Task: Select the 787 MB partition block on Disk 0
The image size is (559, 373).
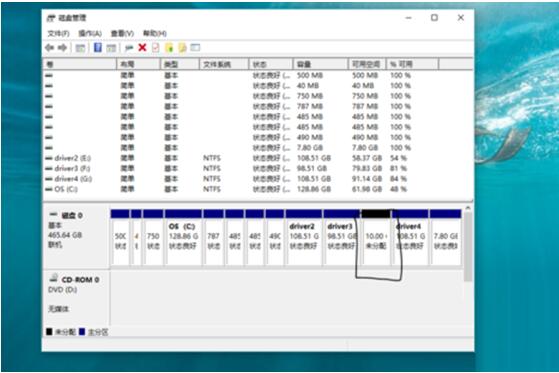Action: (x=213, y=237)
